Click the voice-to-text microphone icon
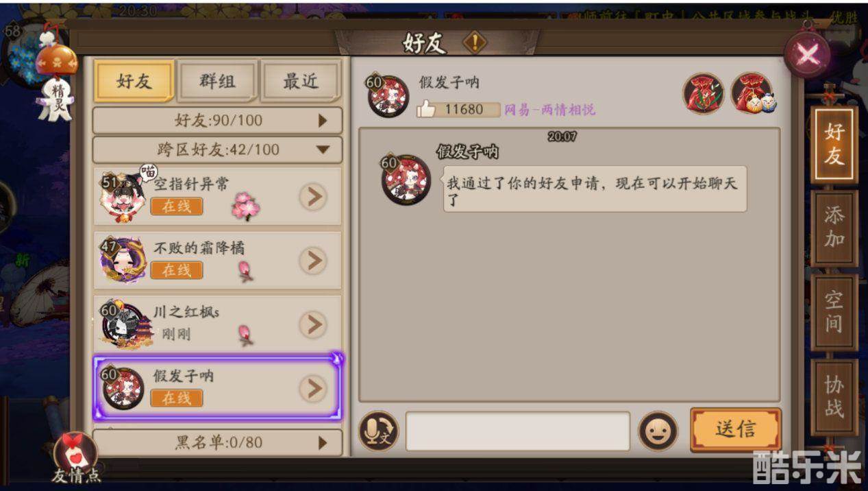Screen dimensions: 868x491 (x=378, y=431)
